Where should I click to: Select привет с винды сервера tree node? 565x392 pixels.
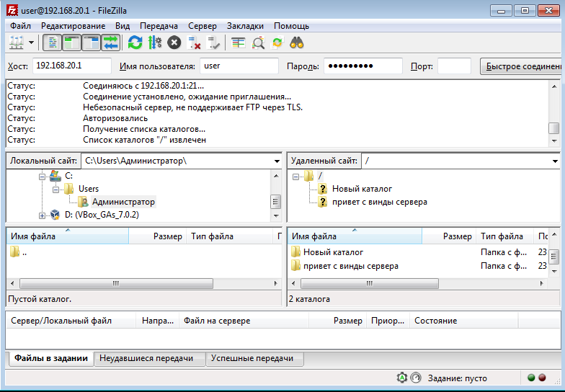tap(379, 202)
